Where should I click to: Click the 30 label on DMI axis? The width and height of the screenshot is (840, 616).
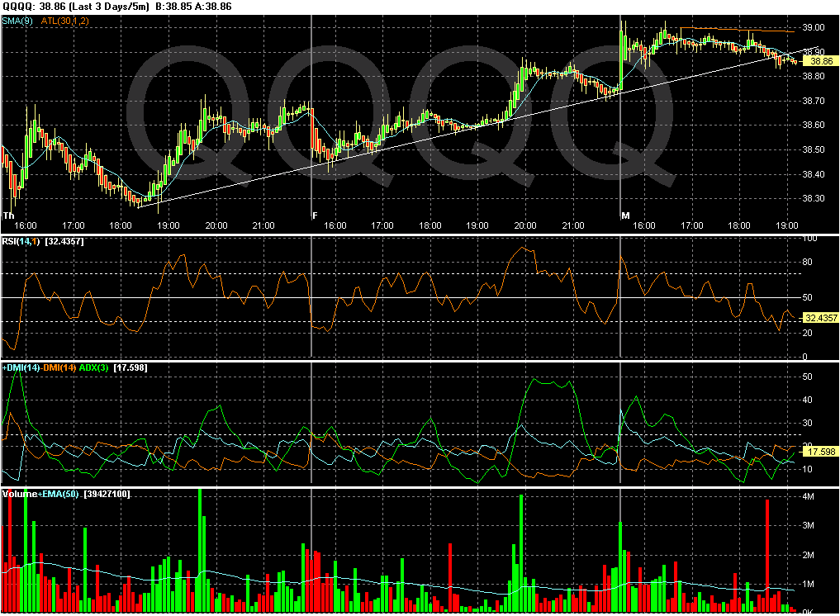[807, 423]
